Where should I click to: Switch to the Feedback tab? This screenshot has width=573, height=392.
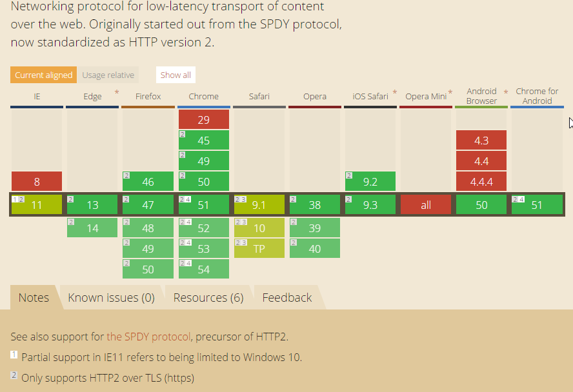[286, 297]
